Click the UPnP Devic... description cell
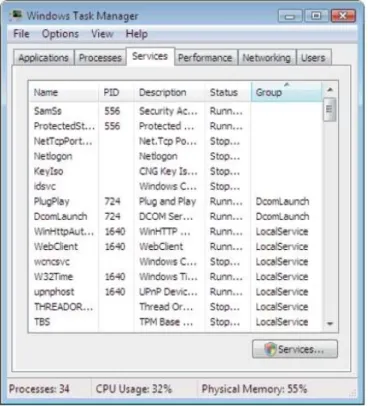Image resolution: width=368 pixels, height=406 pixels. point(168,292)
